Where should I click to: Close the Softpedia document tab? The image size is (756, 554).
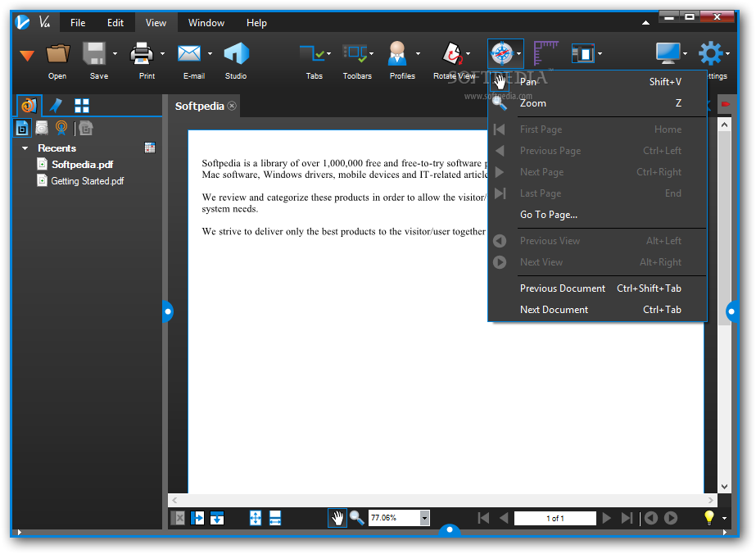(232, 106)
